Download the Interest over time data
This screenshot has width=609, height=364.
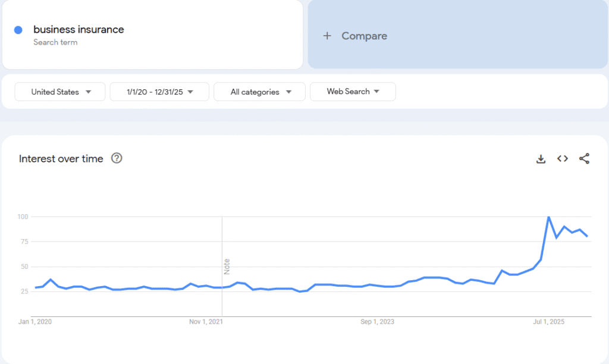click(541, 159)
